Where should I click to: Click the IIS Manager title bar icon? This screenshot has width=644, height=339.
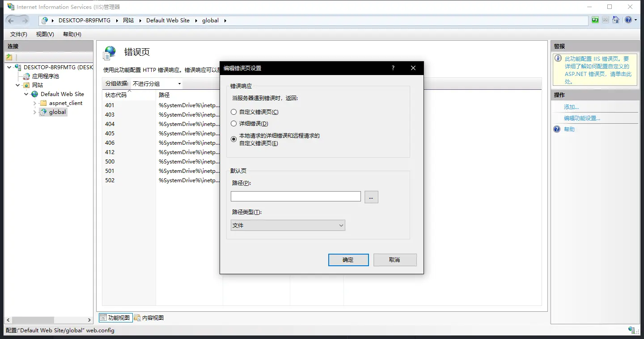pyautogui.click(x=11, y=7)
